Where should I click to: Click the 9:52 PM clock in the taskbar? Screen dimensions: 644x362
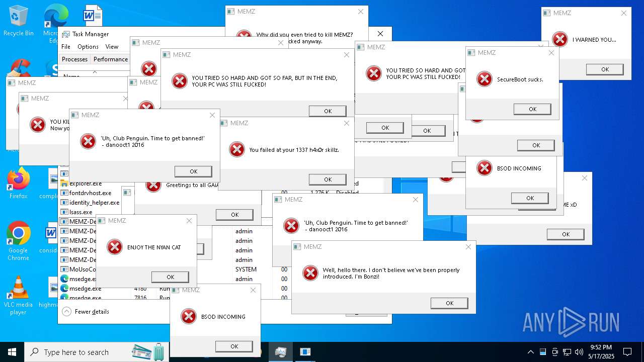coord(601,347)
